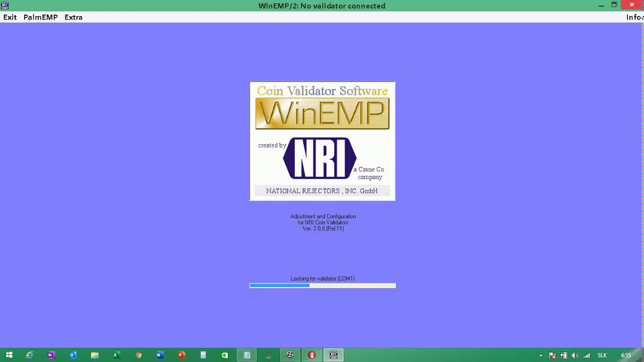Close the WinEMP window
This screenshot has width=644, height=362.
pos(632,5)
